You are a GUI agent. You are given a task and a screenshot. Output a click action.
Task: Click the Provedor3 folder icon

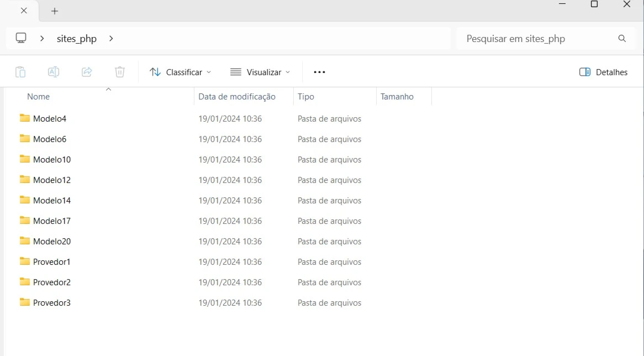(x=25, y=302)
